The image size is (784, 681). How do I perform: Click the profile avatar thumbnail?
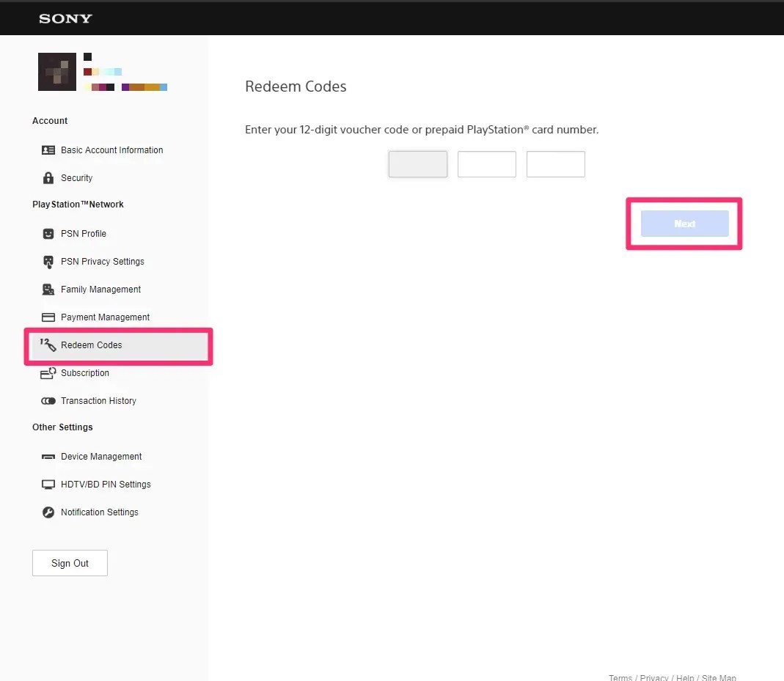tap(57, 71)
